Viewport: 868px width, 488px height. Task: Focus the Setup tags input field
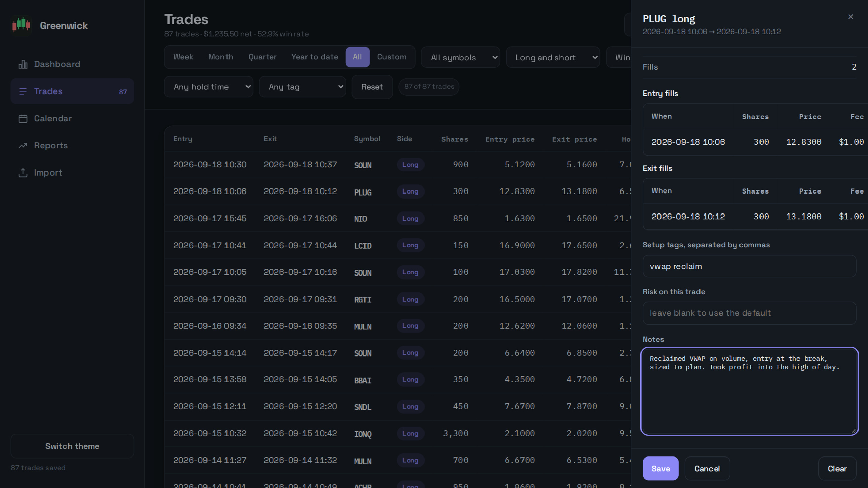(x=749, y=266)
